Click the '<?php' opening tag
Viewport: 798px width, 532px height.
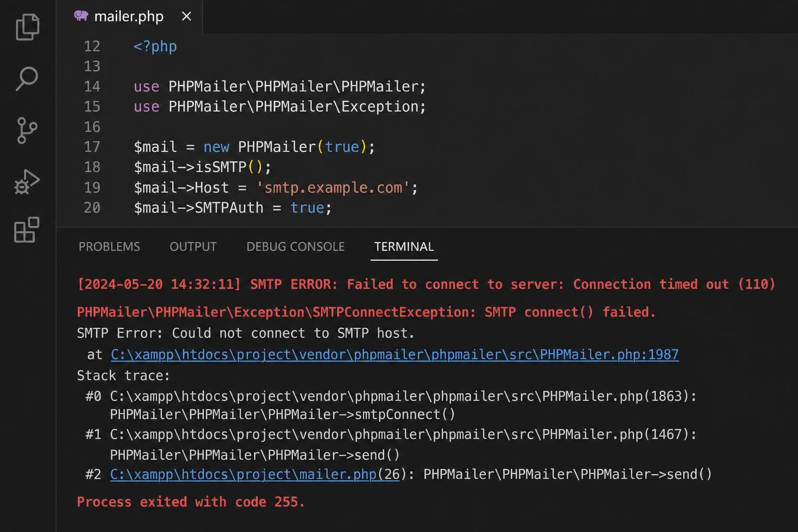tap(155, 46)
